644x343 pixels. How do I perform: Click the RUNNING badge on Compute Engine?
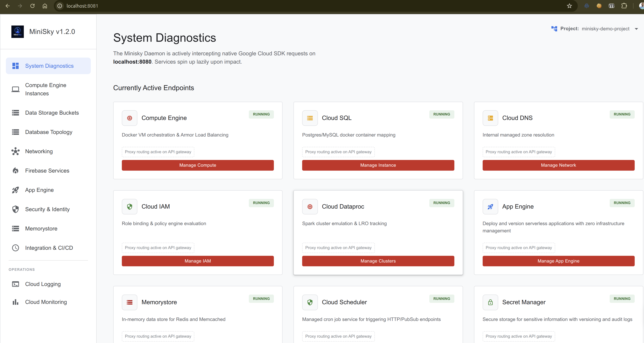261,114
